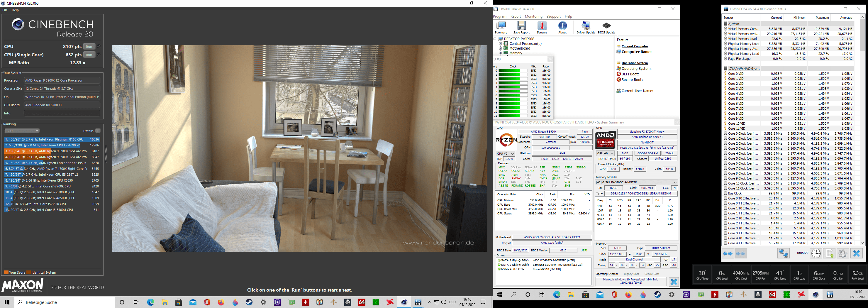Open the Sensors thermometer icon in HWiNFO64
Image resolution: width=868 pixels, height=308 pixels.
pyautogui.click(x=542, y=27)
